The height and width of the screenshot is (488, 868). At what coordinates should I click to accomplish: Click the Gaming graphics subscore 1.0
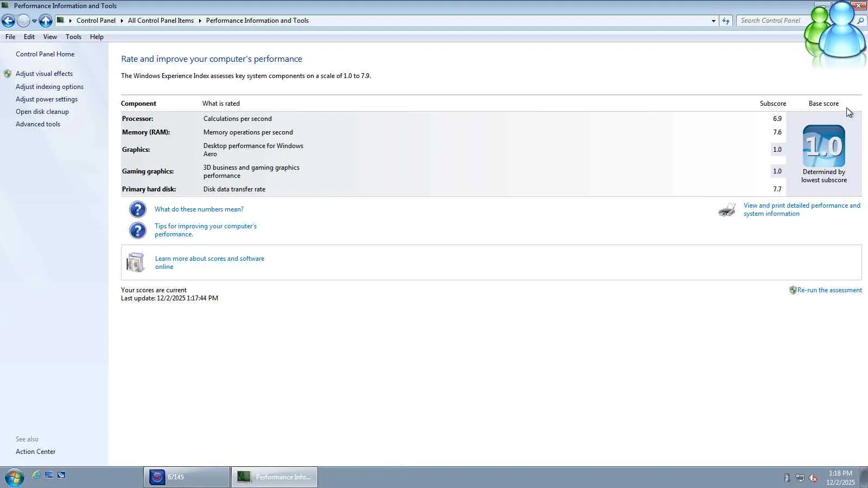(x=777, y=171)
